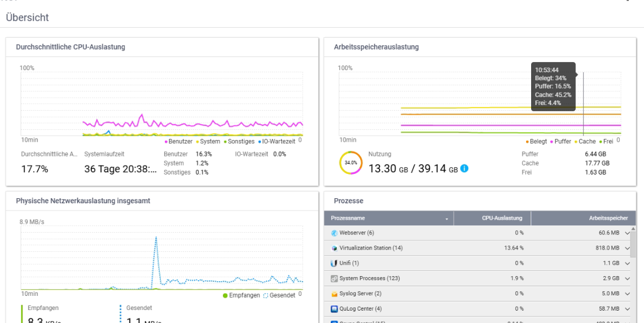644x323 pixels.
Task: Expand the Webserver (6) process row
Action: [x=627, y=233]
